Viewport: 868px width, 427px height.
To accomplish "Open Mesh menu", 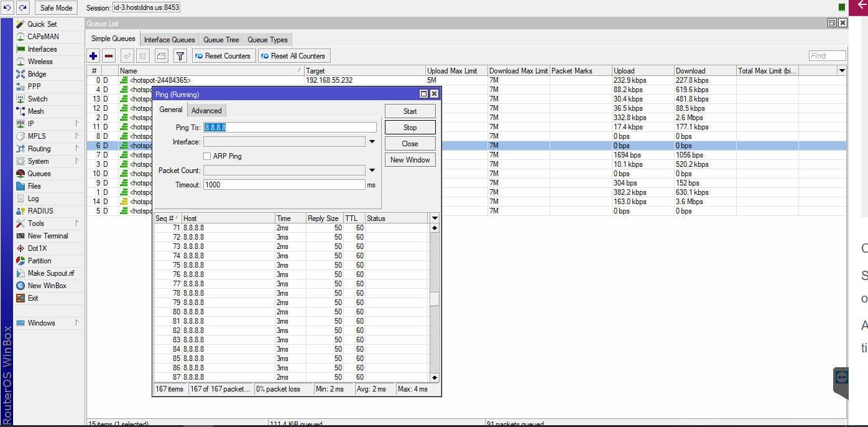I will (x=35, y=111).
